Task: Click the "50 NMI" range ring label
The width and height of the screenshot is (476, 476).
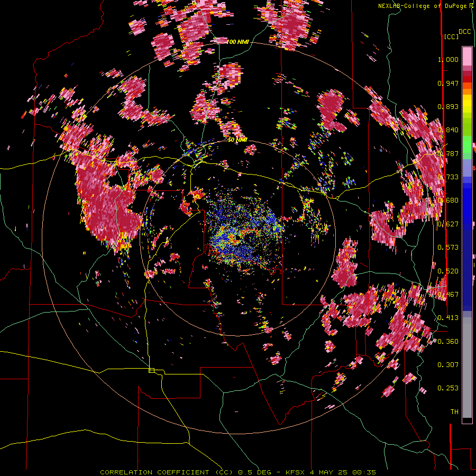Action: (237, 140)
